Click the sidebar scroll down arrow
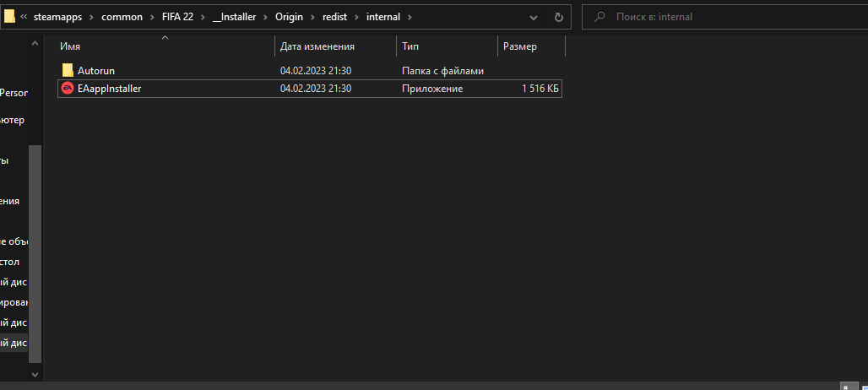The width and height of the screenshot is (868, 390). (x=35, y=374)
